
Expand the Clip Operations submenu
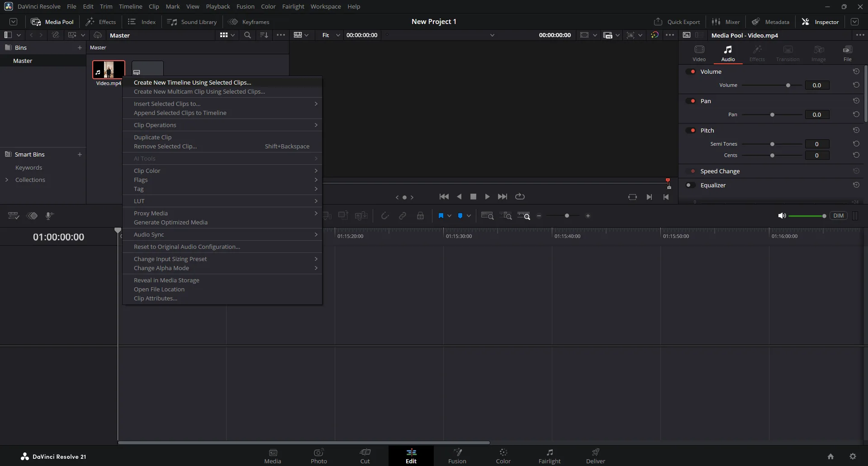point(222,125)
